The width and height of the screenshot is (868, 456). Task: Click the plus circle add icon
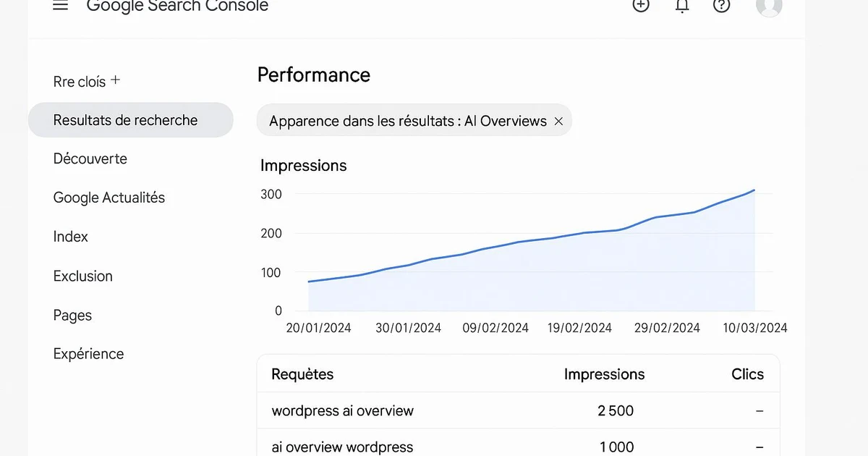641,5
